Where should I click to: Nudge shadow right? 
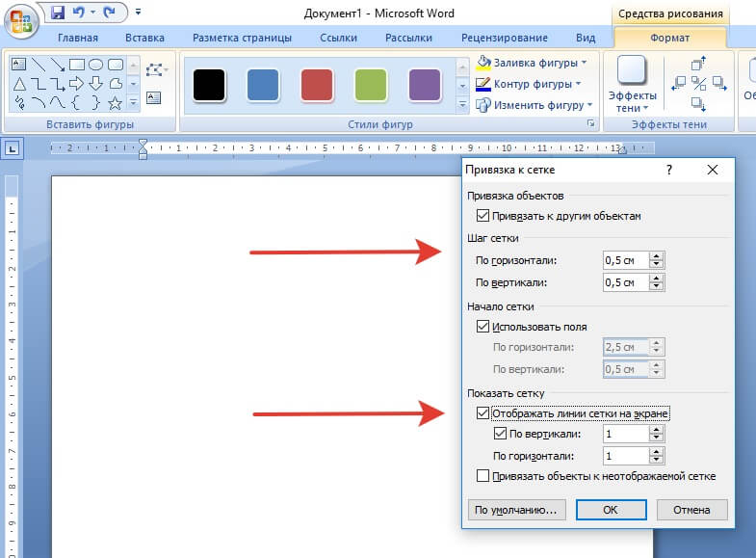coord(719,84)
